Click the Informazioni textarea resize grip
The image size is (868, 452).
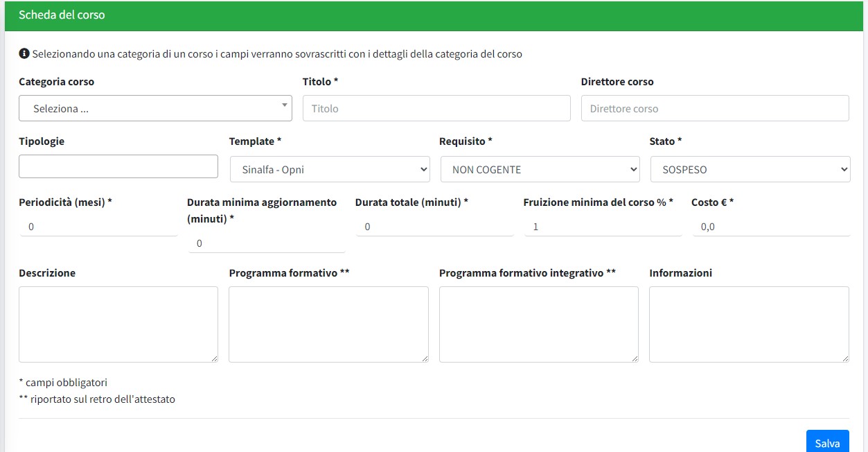[845, 358]
